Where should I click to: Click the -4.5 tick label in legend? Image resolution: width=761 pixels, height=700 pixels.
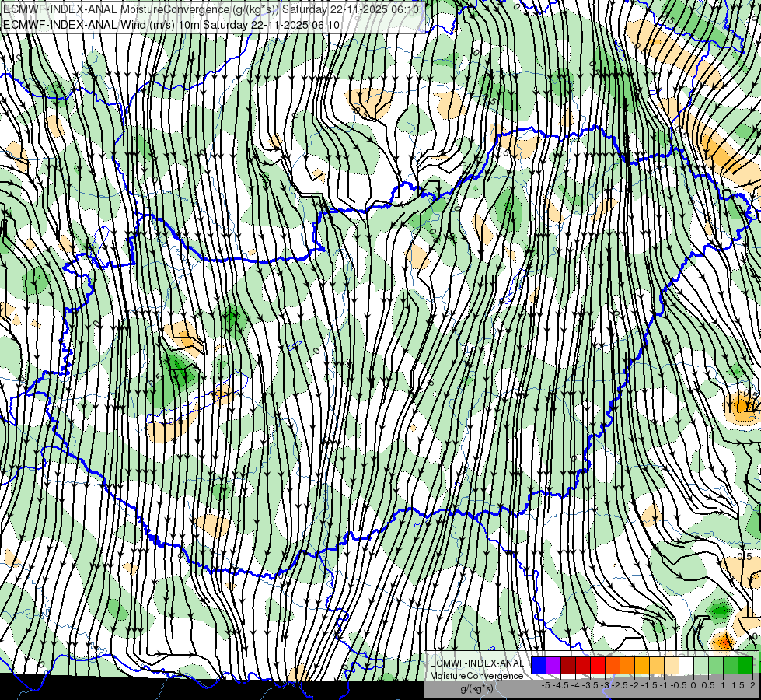click(560, 685)
